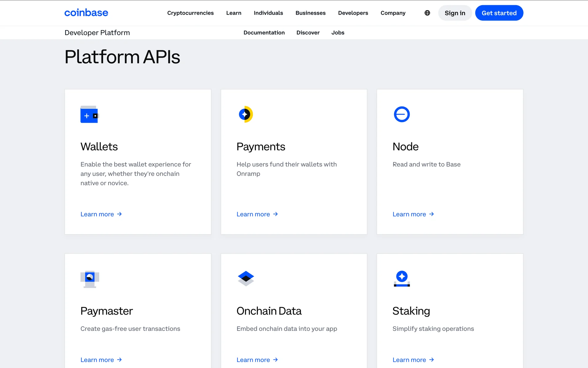Click the Onchain Data layers icon
The image size is (588, 368).
pos(246,278)
